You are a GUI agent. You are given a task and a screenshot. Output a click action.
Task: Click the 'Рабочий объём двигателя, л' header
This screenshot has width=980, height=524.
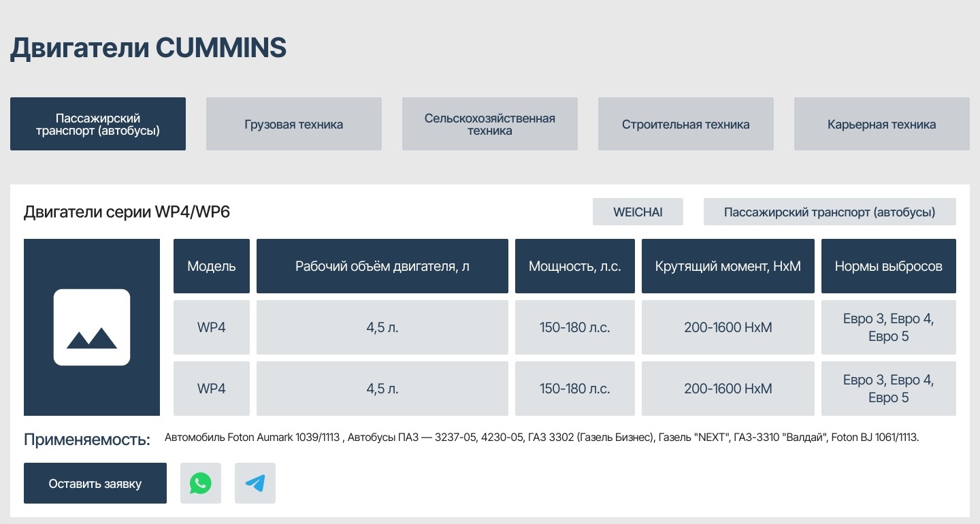382,266
